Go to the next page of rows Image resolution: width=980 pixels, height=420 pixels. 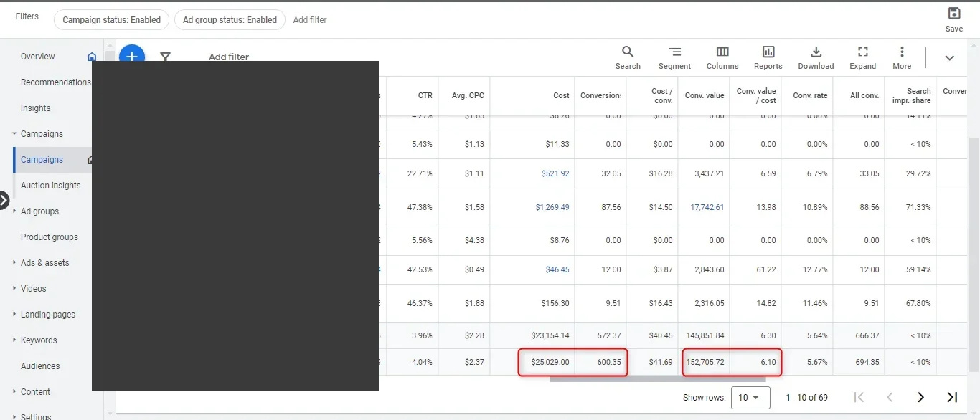pyautogui.click(x=921, y=397)
